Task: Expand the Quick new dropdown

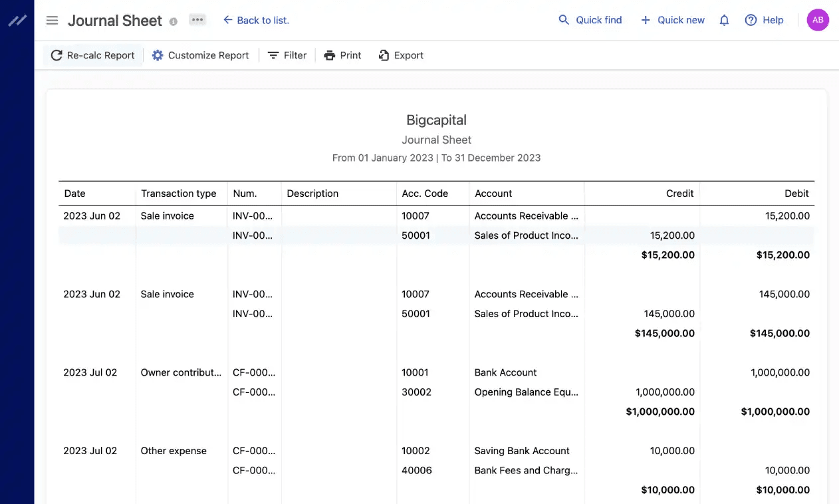Action: pos(672,20)
